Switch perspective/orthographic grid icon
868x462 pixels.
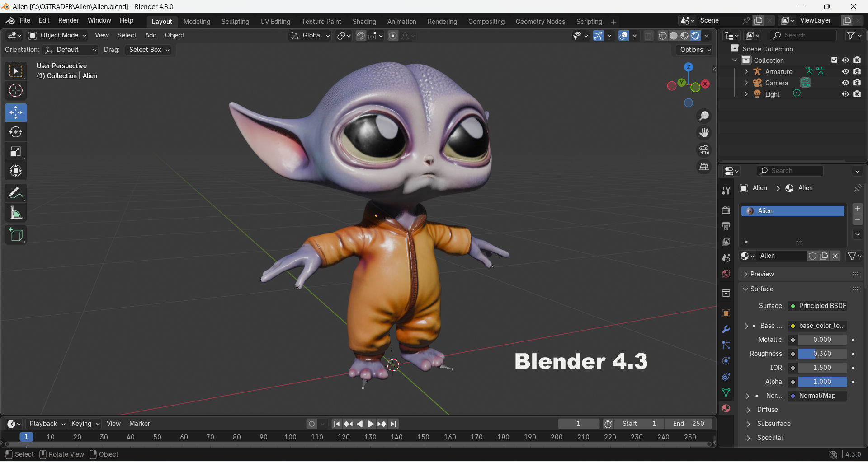point(704,167)
